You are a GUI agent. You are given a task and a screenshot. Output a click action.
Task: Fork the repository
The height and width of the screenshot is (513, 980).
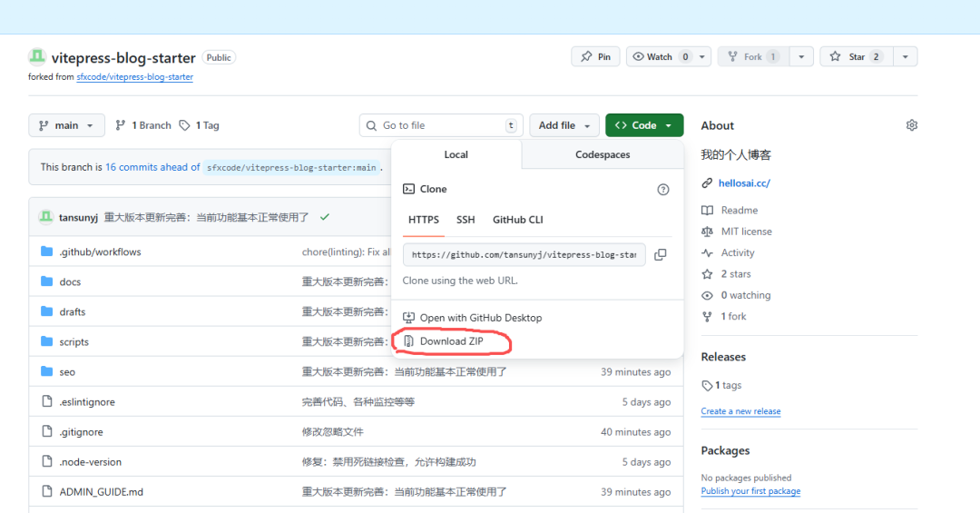click(x=751, y=56)
